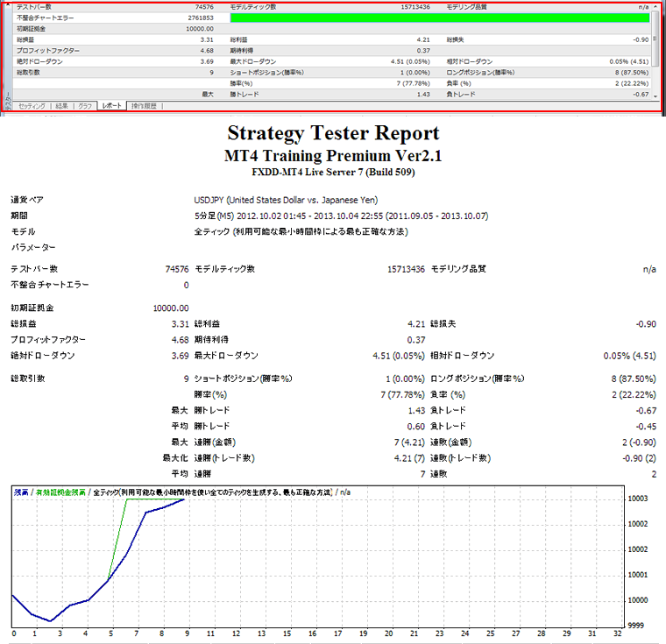The image size is (666, 644).
Task: Click loss rate 2 (22.22%) in report
Action: tap(634, 394)
